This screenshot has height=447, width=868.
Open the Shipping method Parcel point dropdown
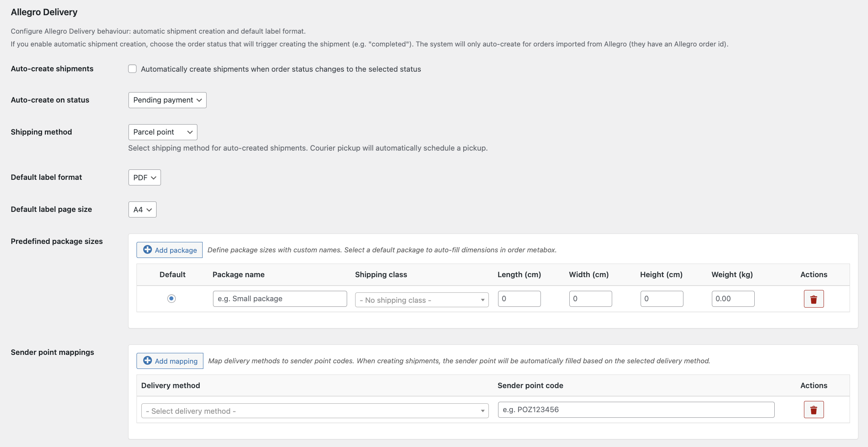tap(163, 132)
